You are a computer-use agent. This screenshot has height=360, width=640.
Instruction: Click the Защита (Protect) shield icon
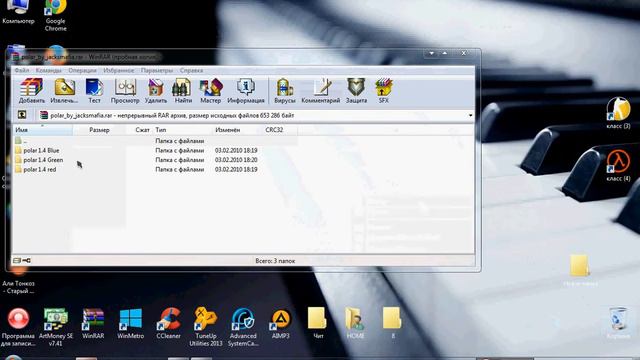click(356, 90)
